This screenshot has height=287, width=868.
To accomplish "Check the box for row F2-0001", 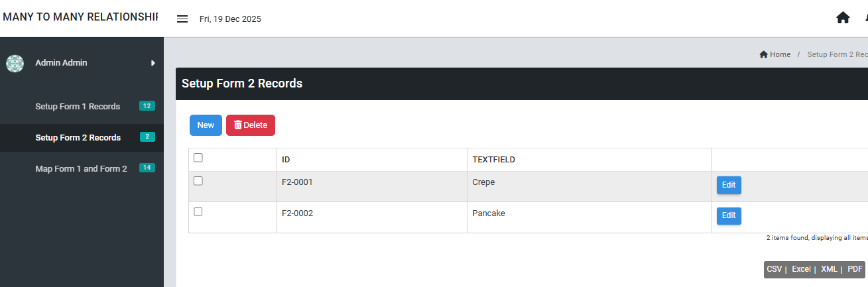I will tap(198, 181).
